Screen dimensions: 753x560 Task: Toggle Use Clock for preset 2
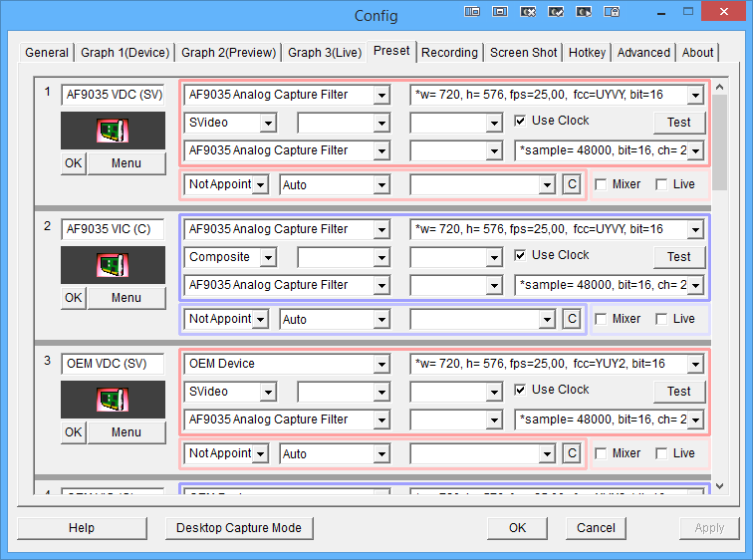(520, 255)
